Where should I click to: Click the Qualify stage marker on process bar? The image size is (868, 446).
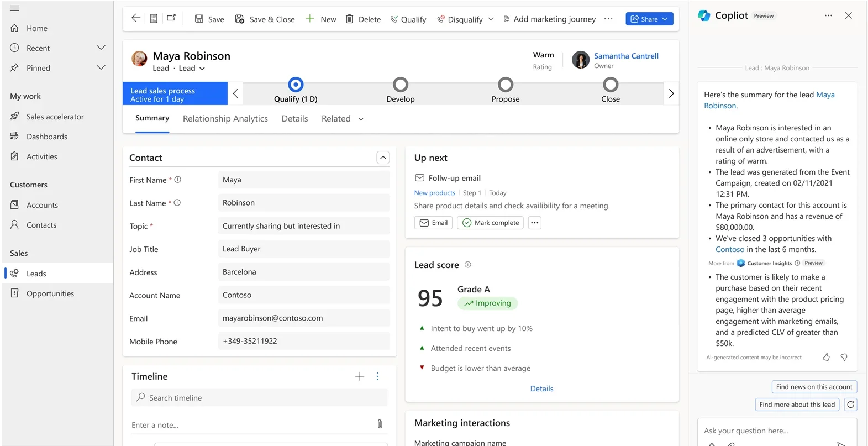pos(296,85)
